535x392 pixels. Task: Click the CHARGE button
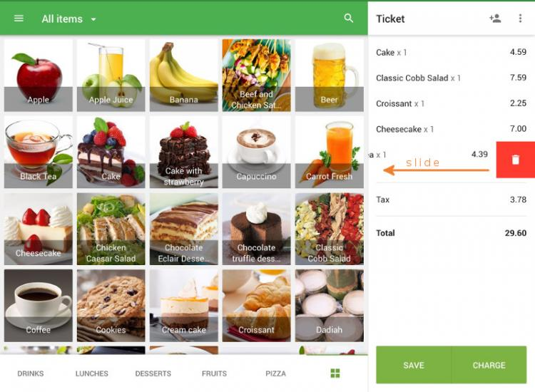click(x=489, y=365)
